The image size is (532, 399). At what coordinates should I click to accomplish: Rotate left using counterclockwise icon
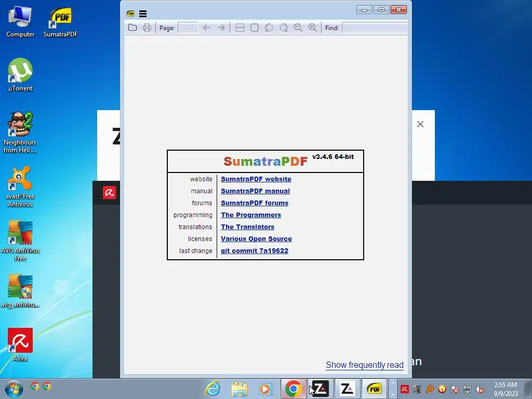(269, 28)
